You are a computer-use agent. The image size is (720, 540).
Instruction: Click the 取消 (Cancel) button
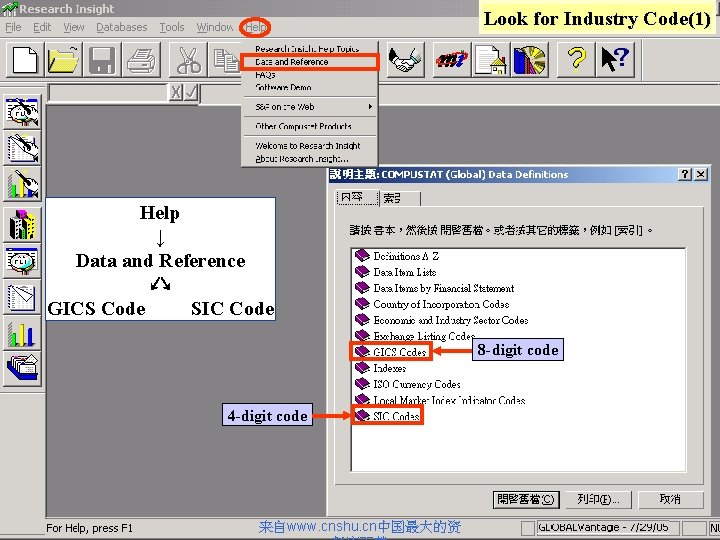point(670,499)
